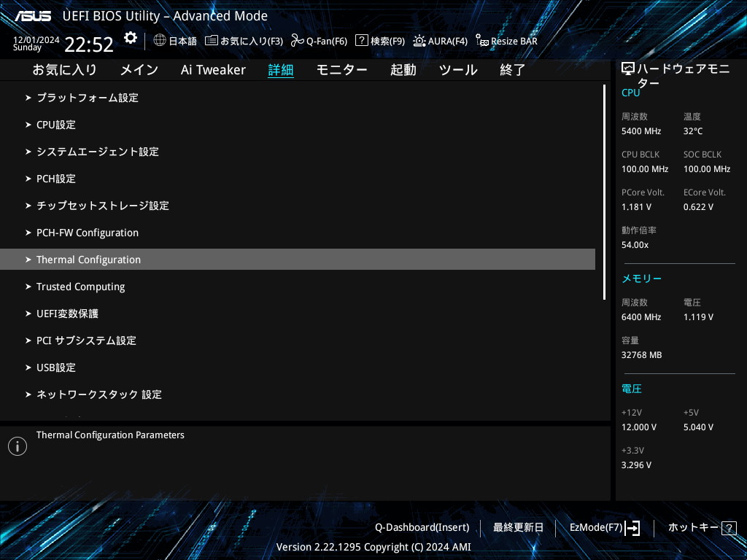Click the メモリー section heading
This screenshot has width=747, height=560.
[642, 279]
